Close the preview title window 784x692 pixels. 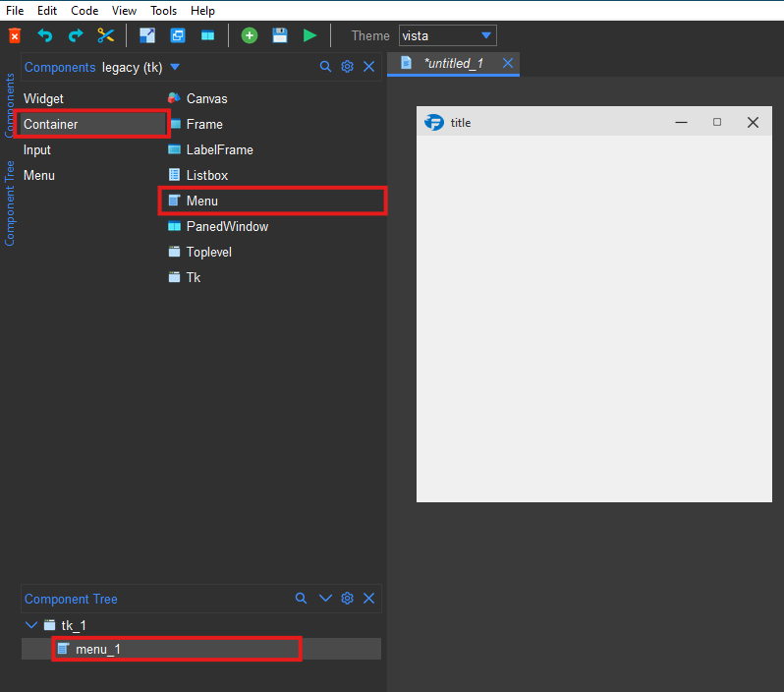tap(753, 122)
